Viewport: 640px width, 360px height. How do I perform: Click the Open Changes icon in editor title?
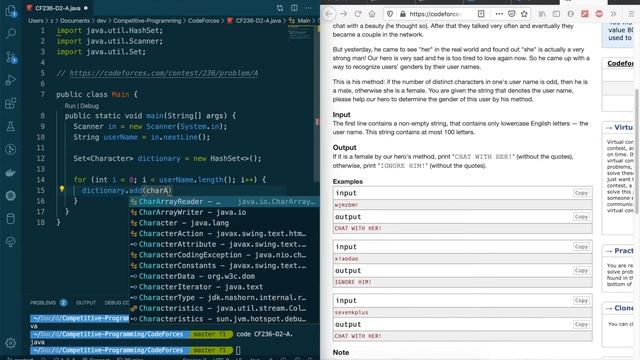coord(280,8)
